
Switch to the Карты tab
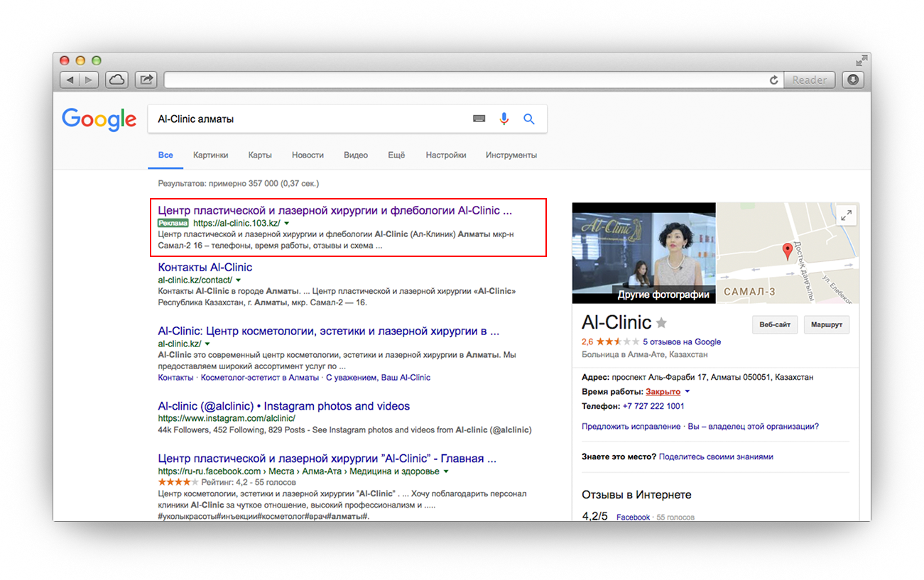260,155
